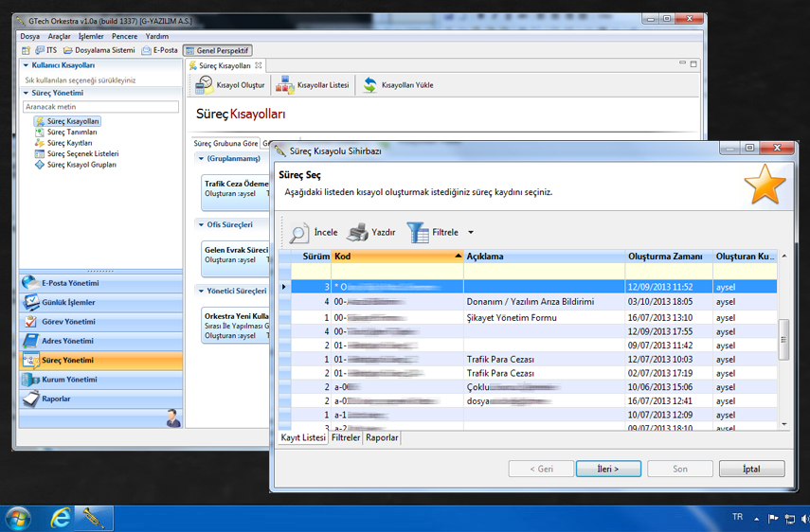Click the Aranacak metin search field
The width and height of the screenshot is (810, 532).
pos(100,107)
